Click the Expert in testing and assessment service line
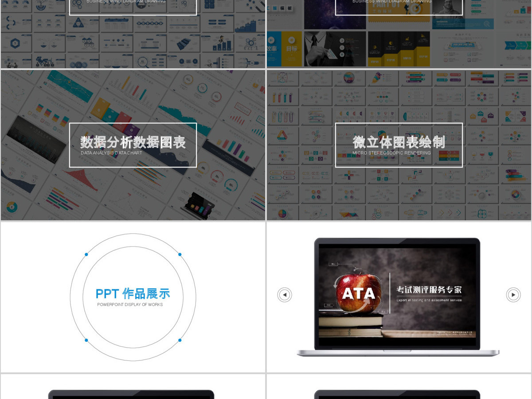This screenshot has height=399, width=532. pyautogui.click(x=429, y=300)
